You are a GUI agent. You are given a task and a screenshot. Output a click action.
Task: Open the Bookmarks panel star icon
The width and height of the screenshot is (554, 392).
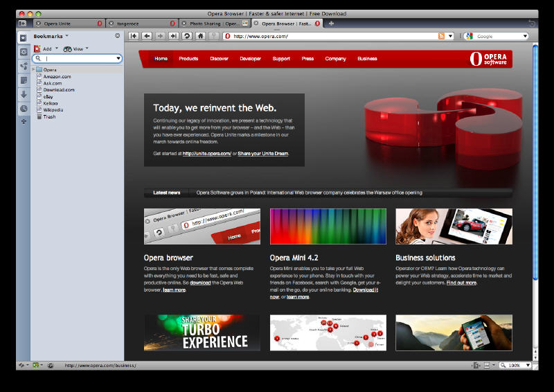(24, 37)
